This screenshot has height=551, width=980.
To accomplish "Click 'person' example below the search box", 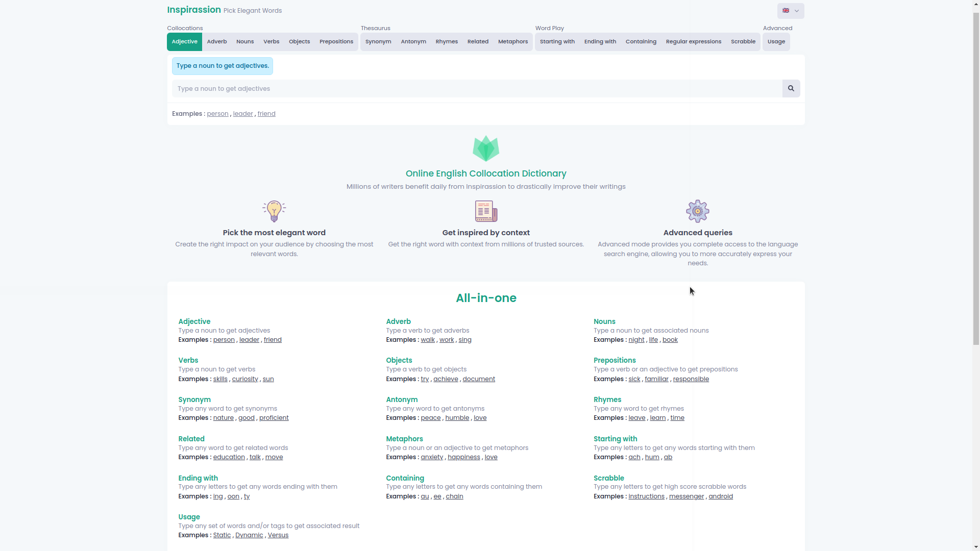I will (217, 114).
